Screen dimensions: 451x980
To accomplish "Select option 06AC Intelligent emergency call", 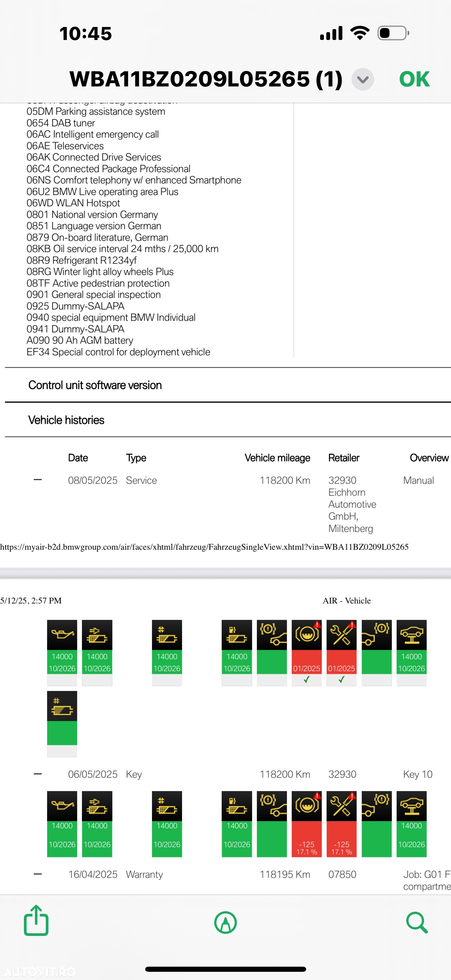I will point(93,134).
